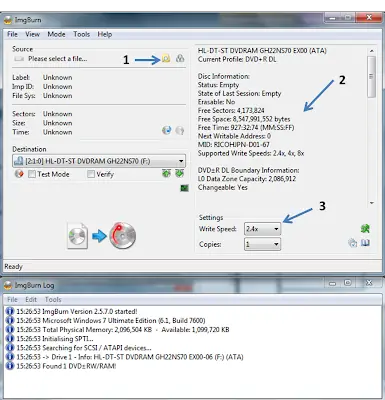The width and height of the screenshot is (385, 400).
Task: Click the info icon on 'Found 1 DVD±RW/RAM!' log row
Action: point(10,366)
